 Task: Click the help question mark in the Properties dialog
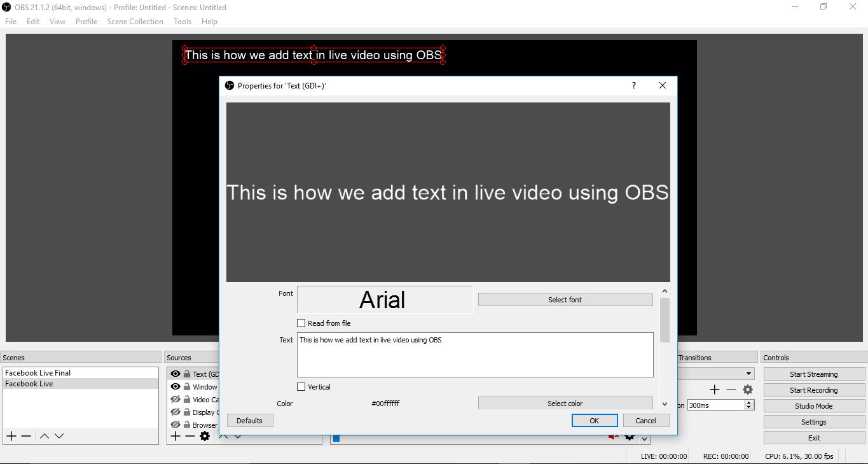[633, 85]
